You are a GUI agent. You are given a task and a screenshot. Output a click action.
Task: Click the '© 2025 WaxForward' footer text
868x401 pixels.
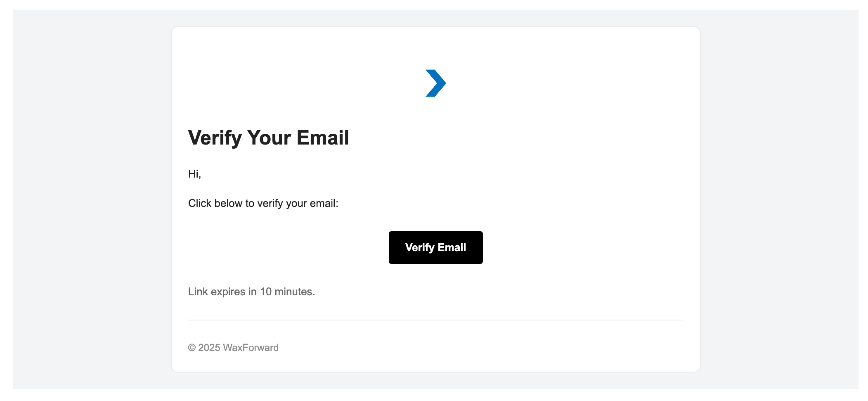pyautogui.click(x=233, y=347)
